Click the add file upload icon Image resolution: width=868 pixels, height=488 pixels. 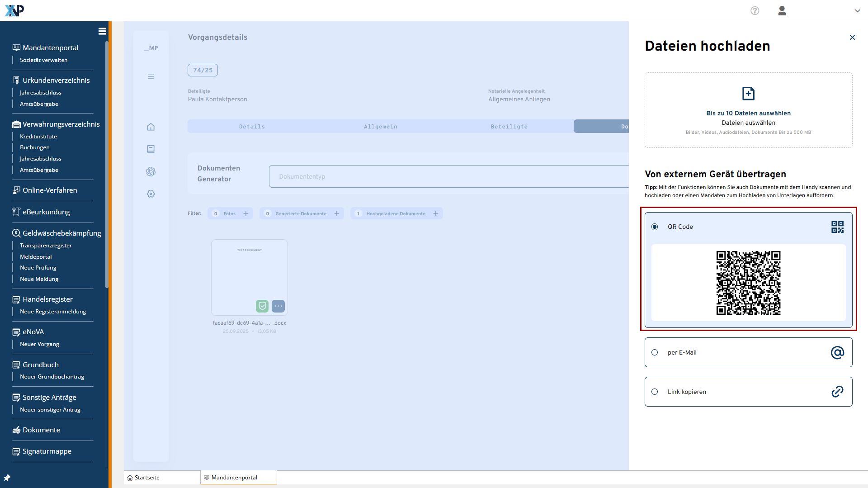(749, 94)
